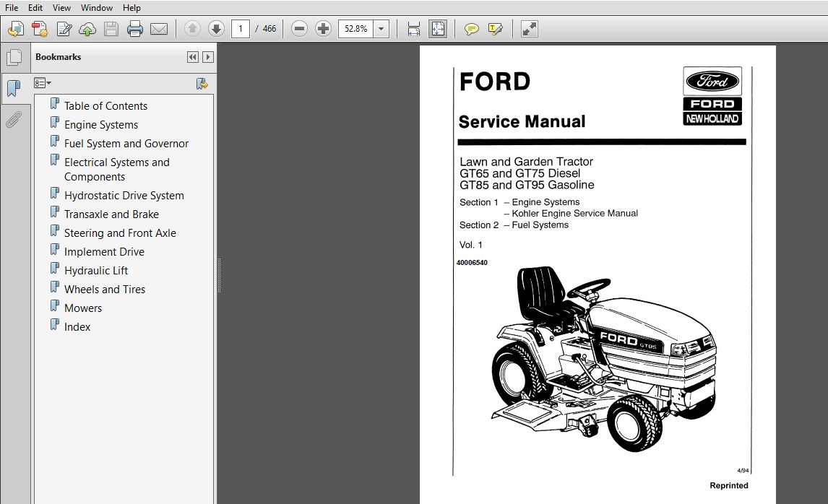This screenshot has width=828, height=504.
Task: Click the 52.8% zoom value field
Action: point(356,28)
